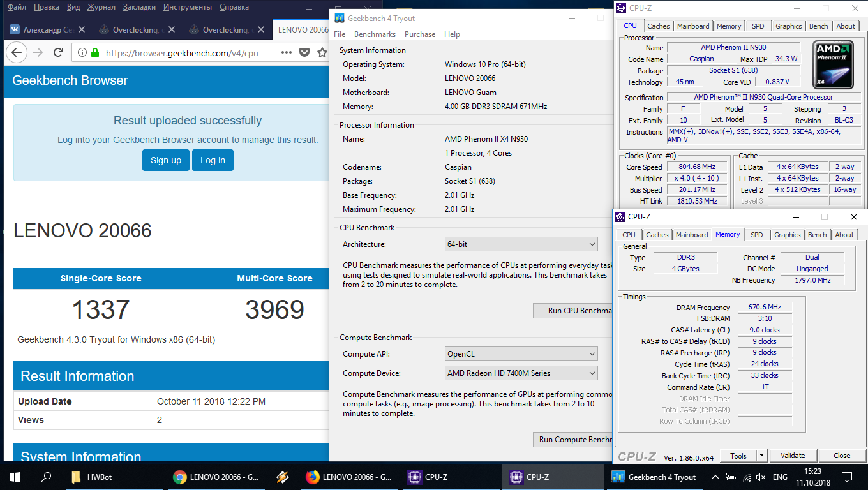
Task: Bookmark this page with the star icon
Action: (x=322, y=53)
